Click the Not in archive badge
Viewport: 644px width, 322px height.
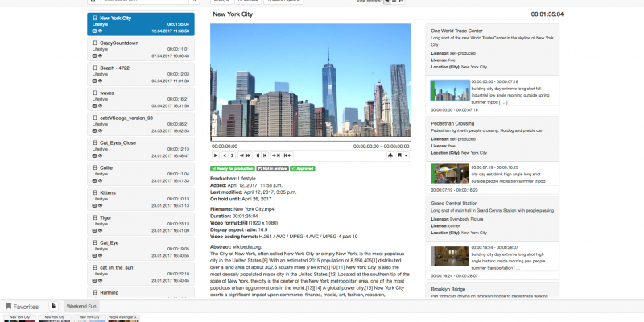tap(272, 168)
